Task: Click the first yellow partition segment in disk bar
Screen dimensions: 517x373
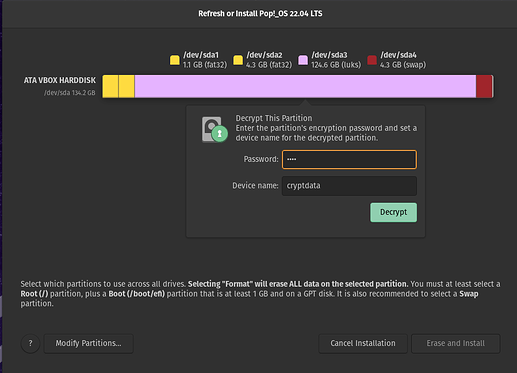Action: click(x=110, y=86)
